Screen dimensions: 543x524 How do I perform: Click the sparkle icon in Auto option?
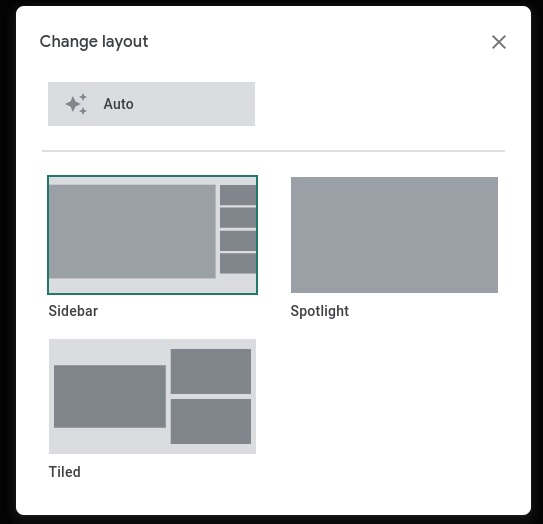tap(76, 104)
